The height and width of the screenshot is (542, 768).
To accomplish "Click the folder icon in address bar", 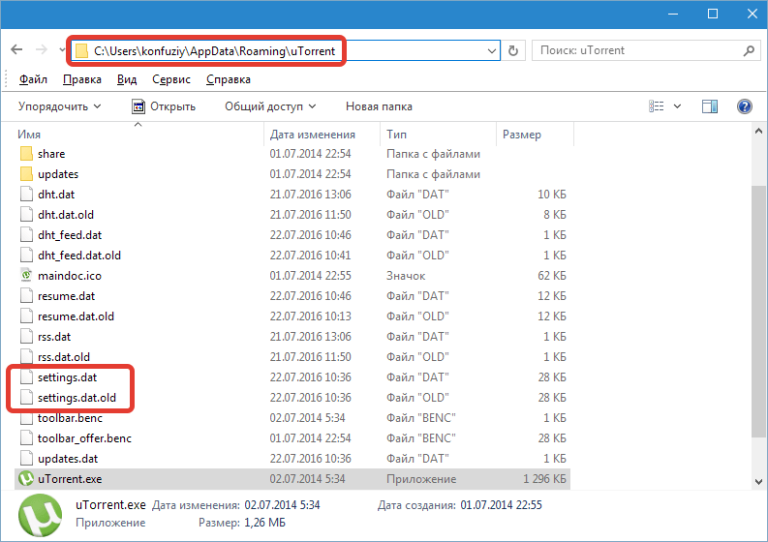I will (x=81, y=51).
